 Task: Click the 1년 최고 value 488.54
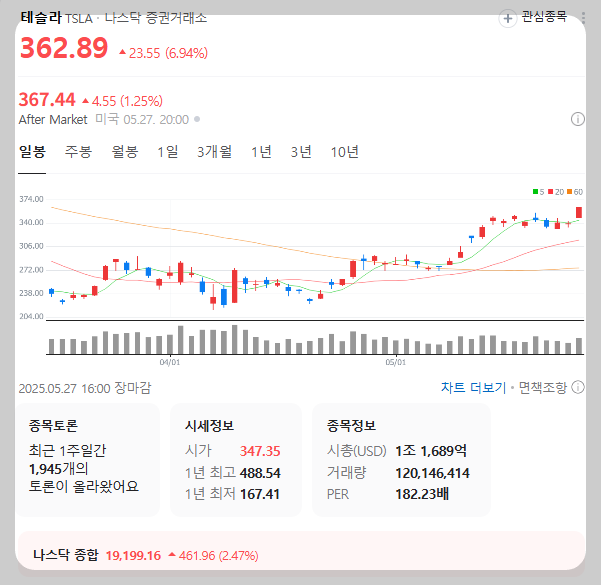click(x=260, y=473)
